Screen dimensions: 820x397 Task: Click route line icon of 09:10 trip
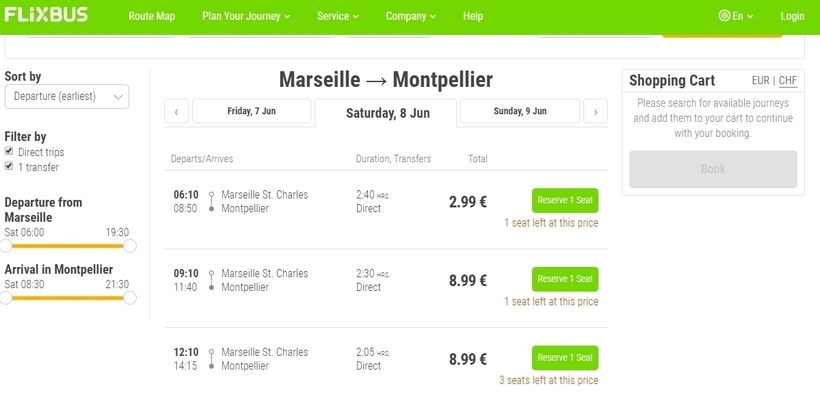pos(211,280)
